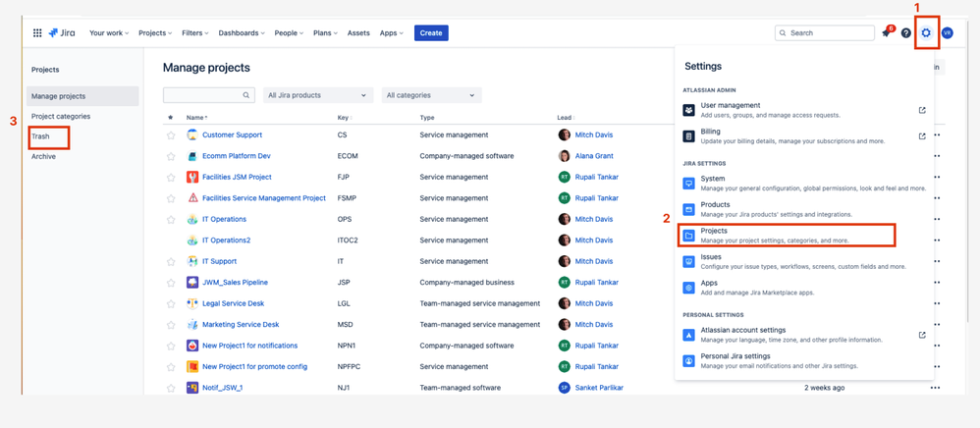The image size is (980, 428).
Task: Open Project categories in the sidebar
Action: (x=61, y=116)
